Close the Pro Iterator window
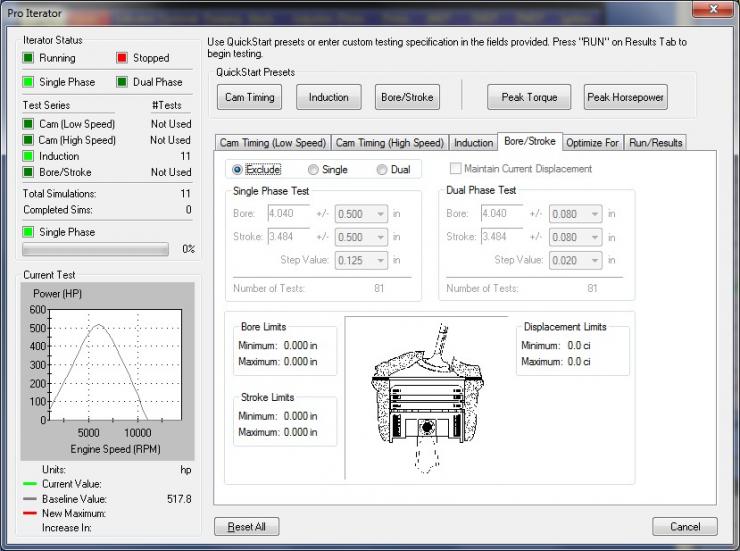Viewport: 740px width, 551px height. click(x=713, y=9)
